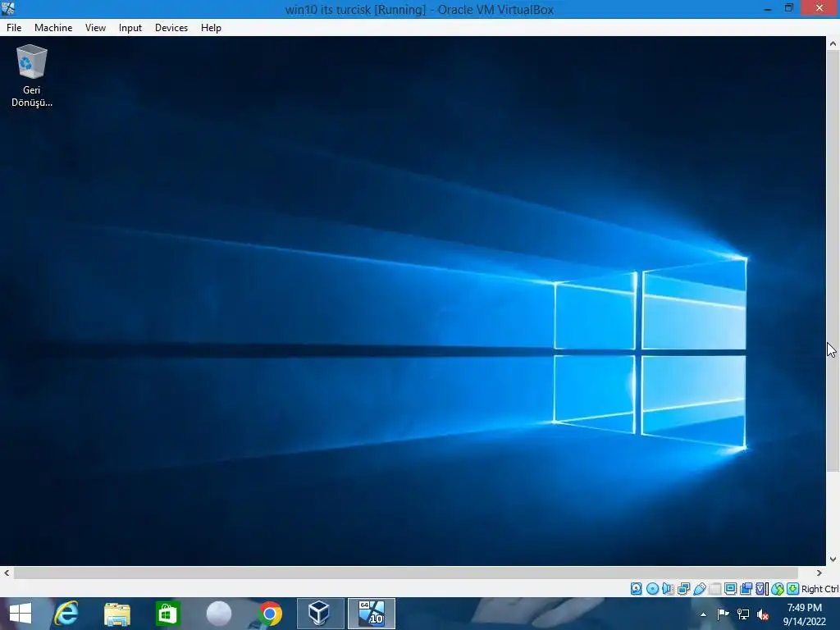
Task: Click the recording status icon
Action: 746,589
